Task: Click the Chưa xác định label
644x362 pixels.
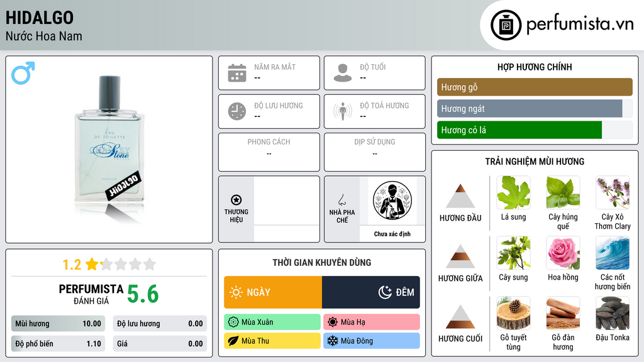Action: pos(392,234)
